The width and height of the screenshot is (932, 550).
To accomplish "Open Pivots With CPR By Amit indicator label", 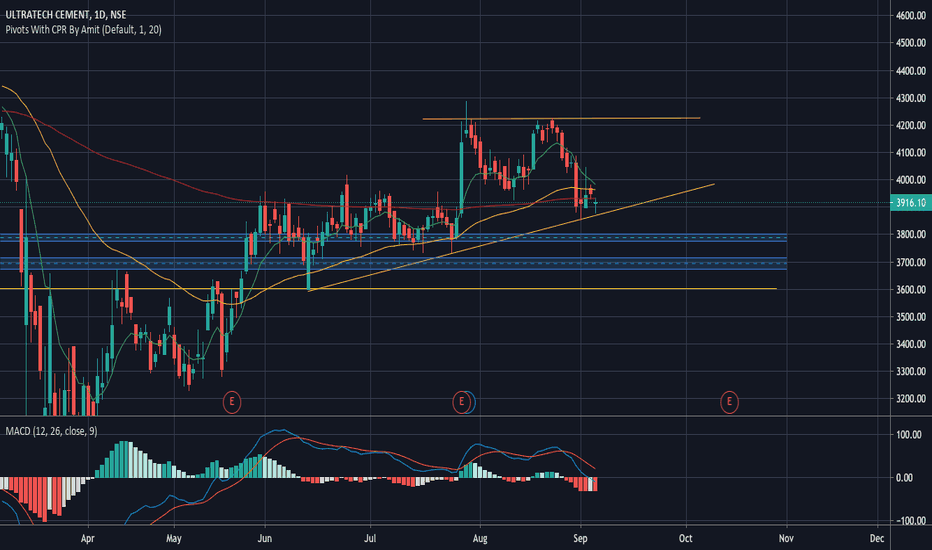I will click(83, 30).
